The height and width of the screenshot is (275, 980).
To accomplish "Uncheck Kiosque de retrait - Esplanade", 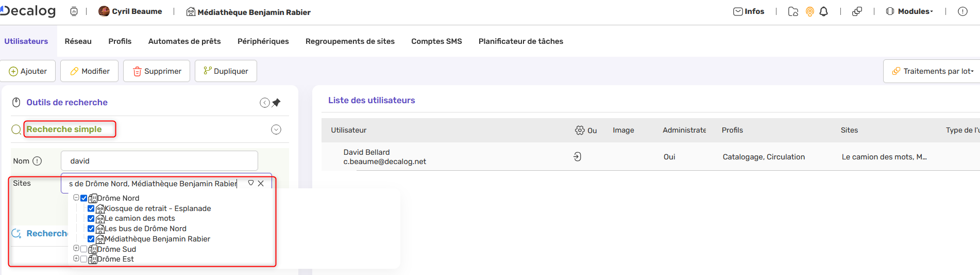I will coord(91,208).
